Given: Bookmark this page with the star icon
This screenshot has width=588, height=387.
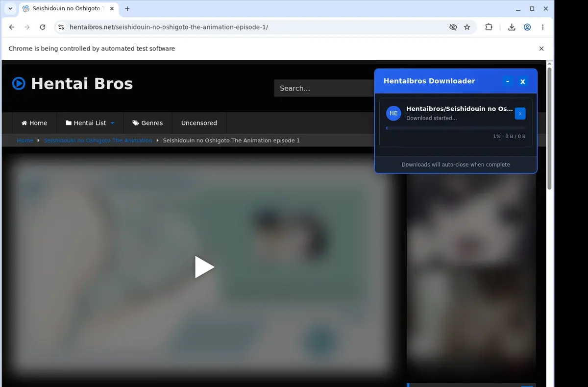Looking at the screenshot, I should pos(467,27).
